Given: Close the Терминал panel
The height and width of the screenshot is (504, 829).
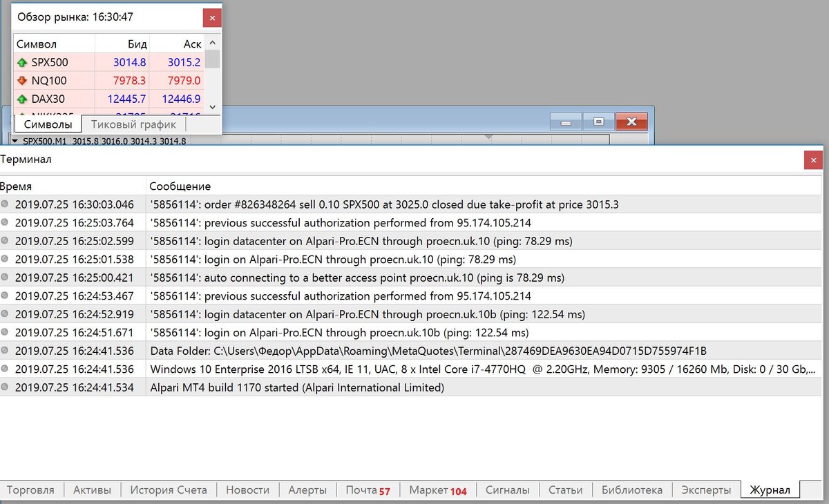Looking at the screenshot, I should click(x=813, y=159).
